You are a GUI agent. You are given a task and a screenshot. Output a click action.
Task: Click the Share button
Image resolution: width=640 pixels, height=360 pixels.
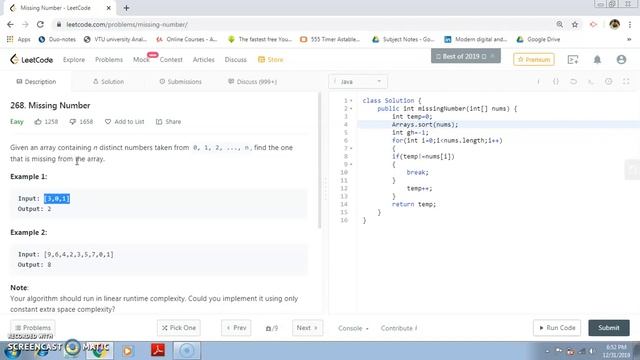(168, 122)
